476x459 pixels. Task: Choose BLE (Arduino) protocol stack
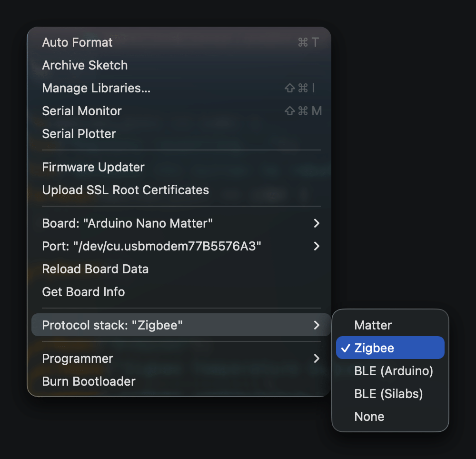click(390, 370)
